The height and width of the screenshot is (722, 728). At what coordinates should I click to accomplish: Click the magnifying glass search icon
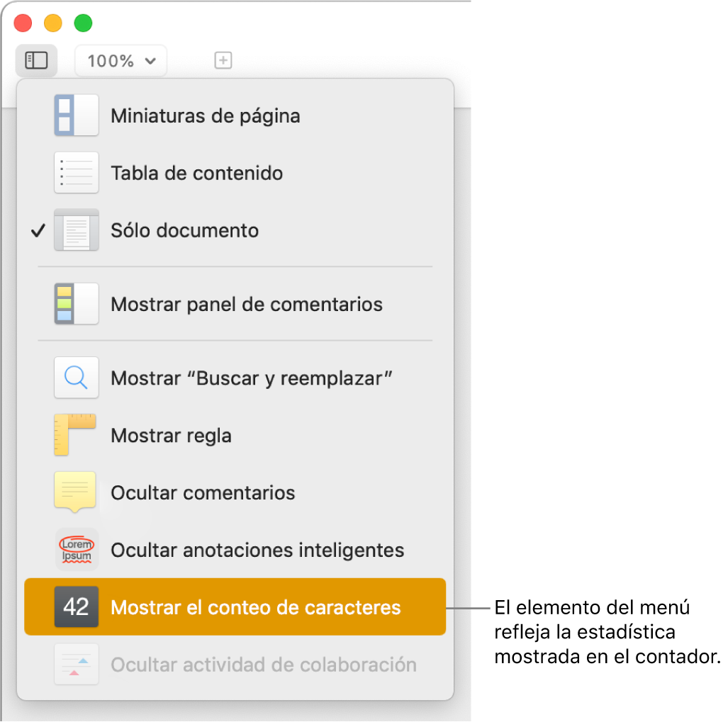tap(76, 378)
